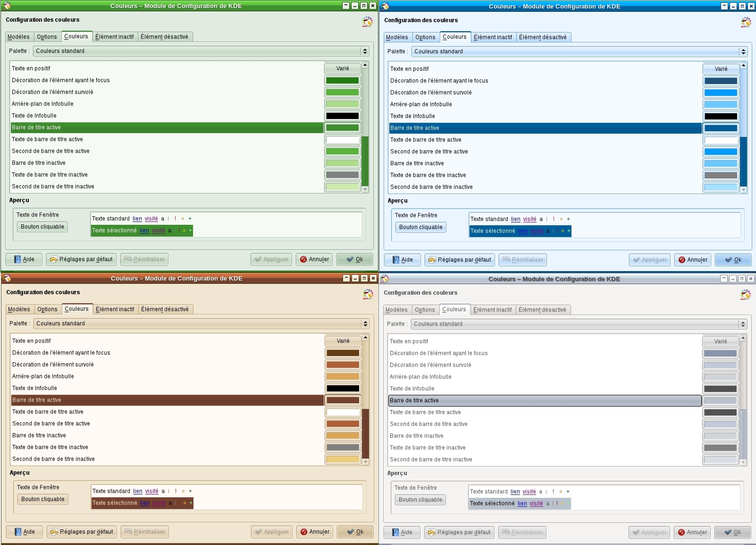
Task: Click Annuler in blue window
Action: click(x=693, y=260)
